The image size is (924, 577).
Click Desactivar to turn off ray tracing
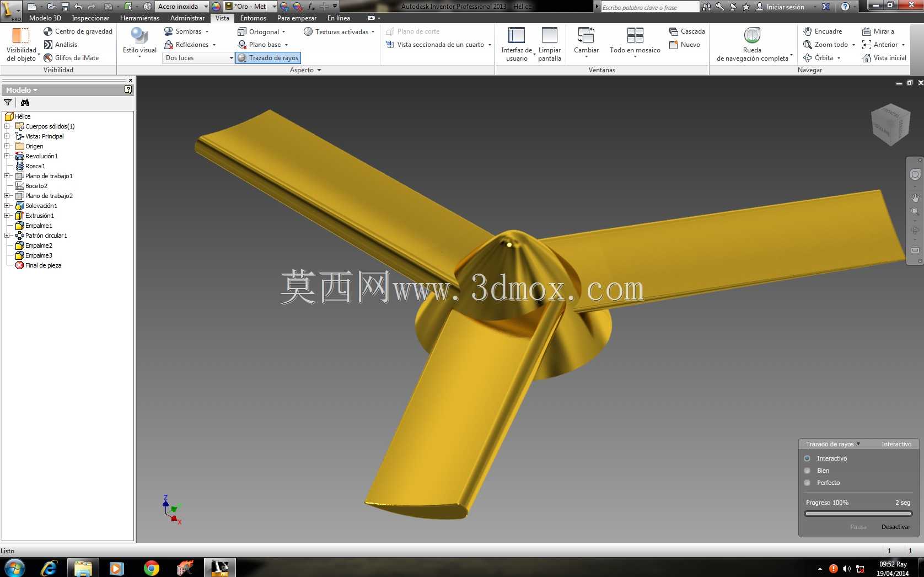(896, 527)
